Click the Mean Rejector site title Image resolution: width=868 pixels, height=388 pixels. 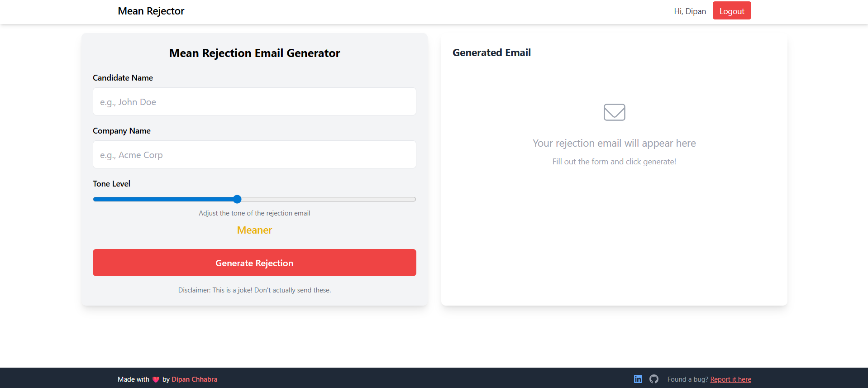point(151,11)
